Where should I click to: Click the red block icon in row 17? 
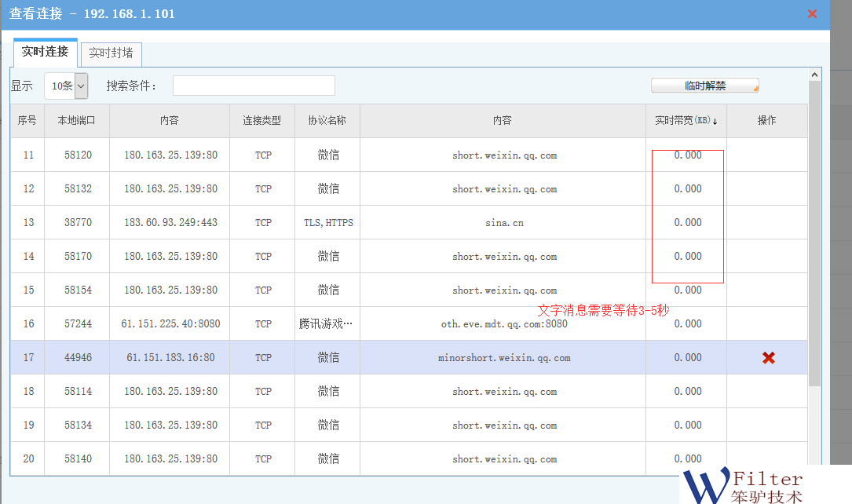[x=768, y=358]
